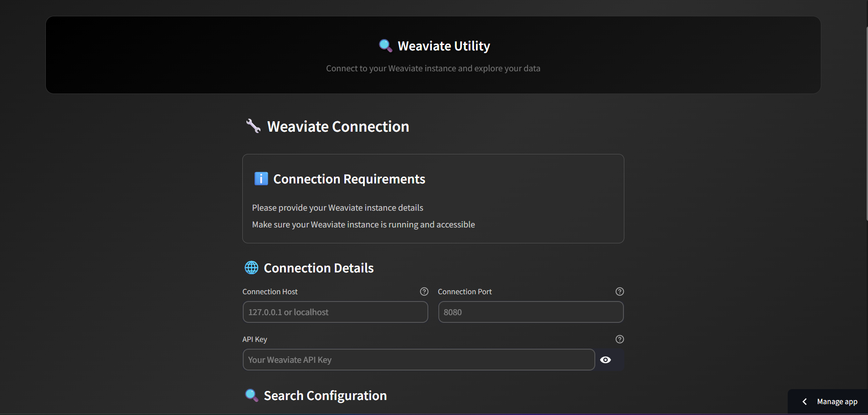Select the Connection Details section heading
868x415 pixels.
[318, 267]
